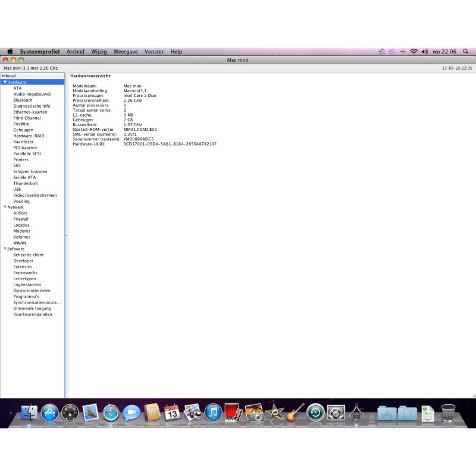Screen dimensions: 476x476
Task: Select Thunderbolt in sidebar
Action: click(26, 183)
